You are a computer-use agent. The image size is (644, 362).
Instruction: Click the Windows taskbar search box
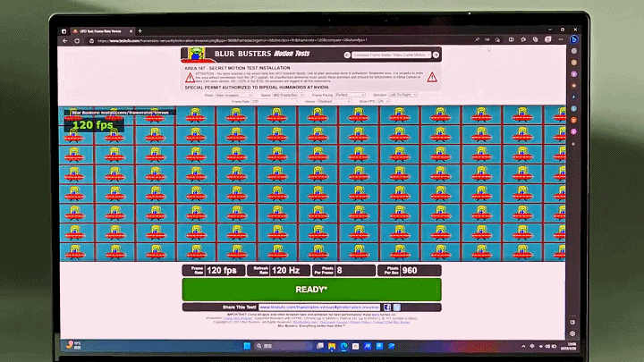click(x=283, y=346)
